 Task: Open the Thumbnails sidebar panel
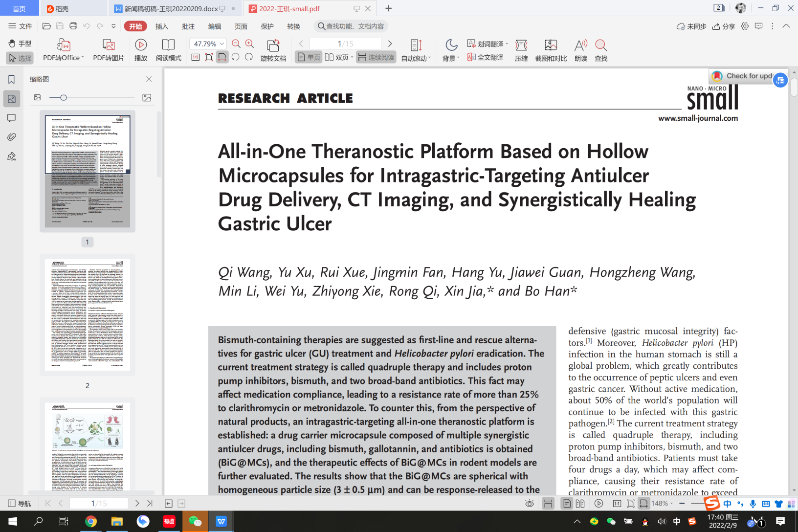tap(12, 99)
